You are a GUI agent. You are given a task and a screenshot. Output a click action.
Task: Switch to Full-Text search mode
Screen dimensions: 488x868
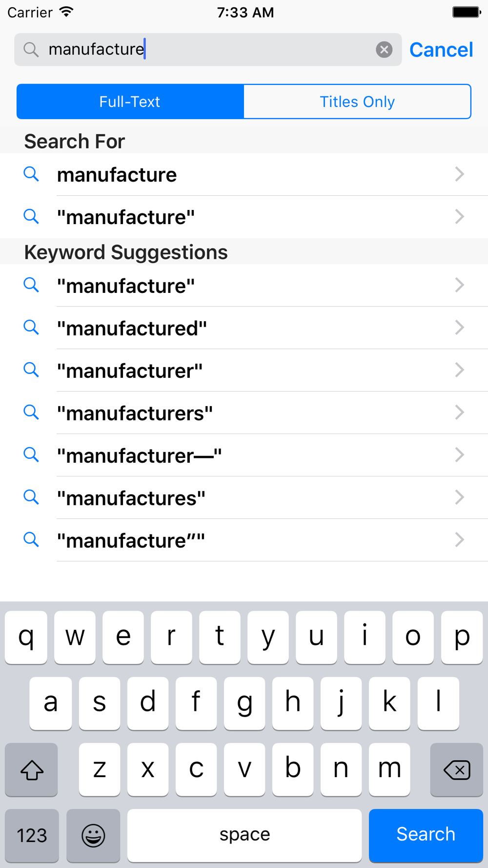[130, 102]
